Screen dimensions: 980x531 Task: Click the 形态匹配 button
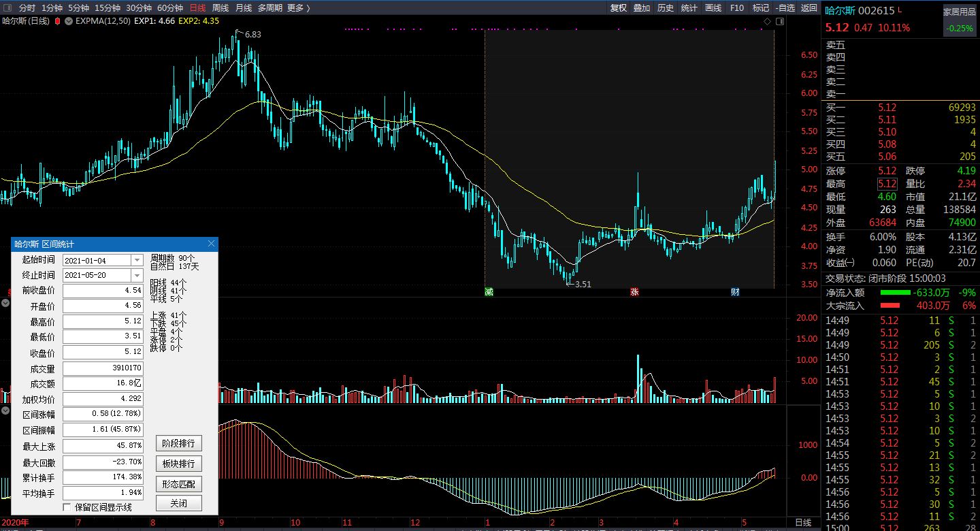179,484
